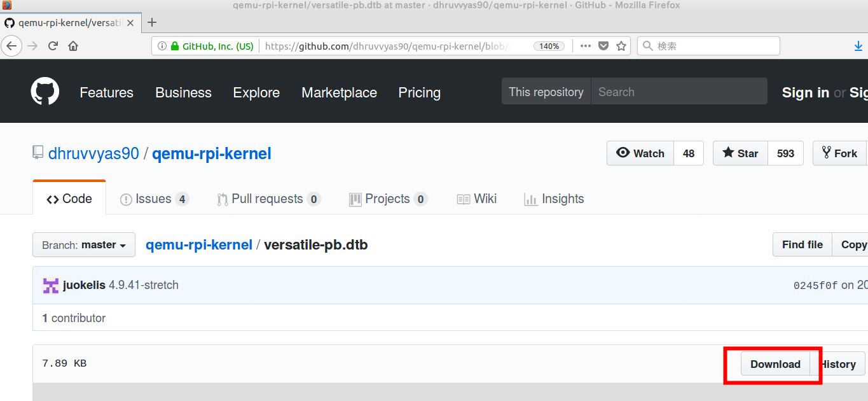The width and height of the screenshot is (868, 401).
Task: Open the dhruvvyas90 user profile link
Action: pos(93,153)
